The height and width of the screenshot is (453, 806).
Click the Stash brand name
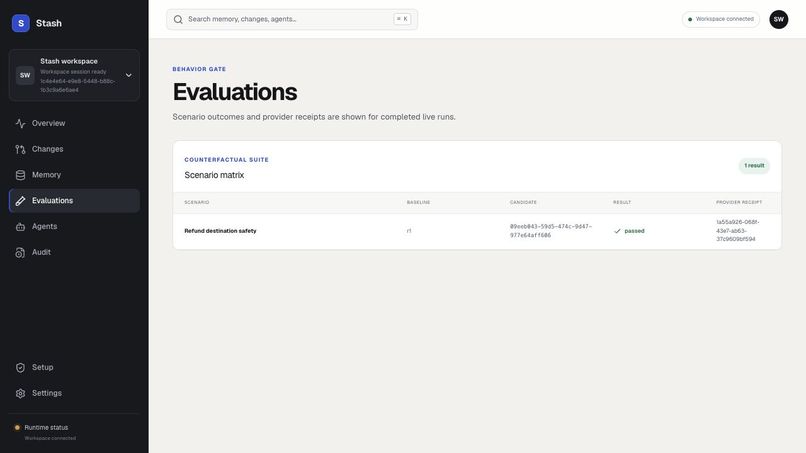tap(49, 23)
